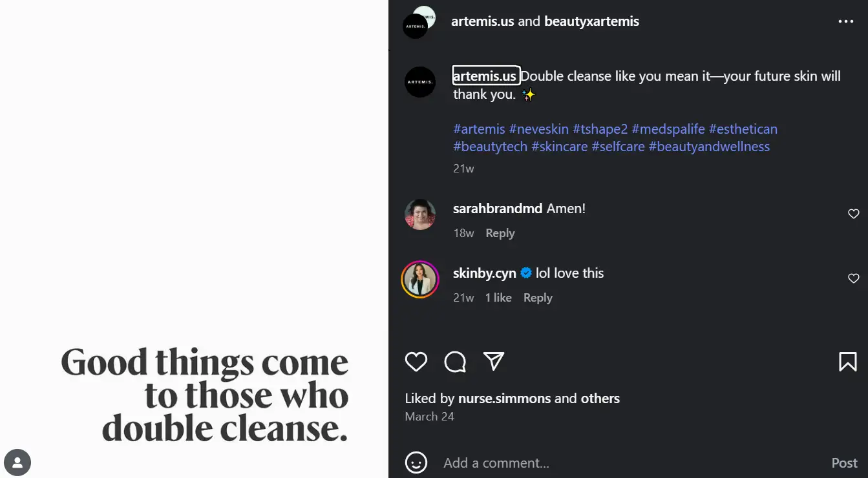This screenshot has height=478, width=868.
Task: Click skinby.cyn's verified badge
Action: 527,273
